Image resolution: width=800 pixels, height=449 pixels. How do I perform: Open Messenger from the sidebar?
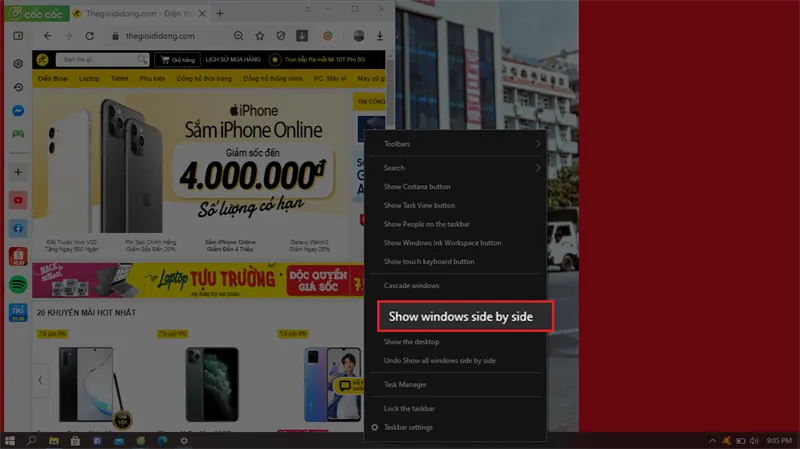pyautogui.click(x=18, y=111)
